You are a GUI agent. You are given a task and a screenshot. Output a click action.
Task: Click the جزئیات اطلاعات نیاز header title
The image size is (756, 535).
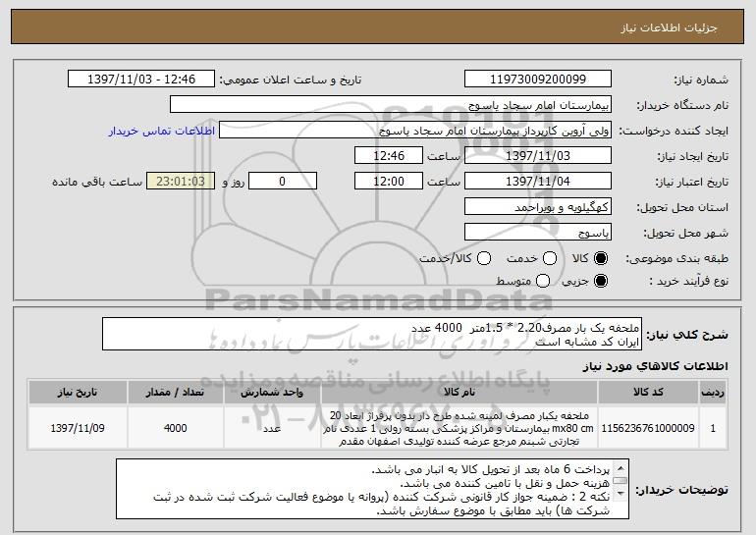click(x=669, y=27)
